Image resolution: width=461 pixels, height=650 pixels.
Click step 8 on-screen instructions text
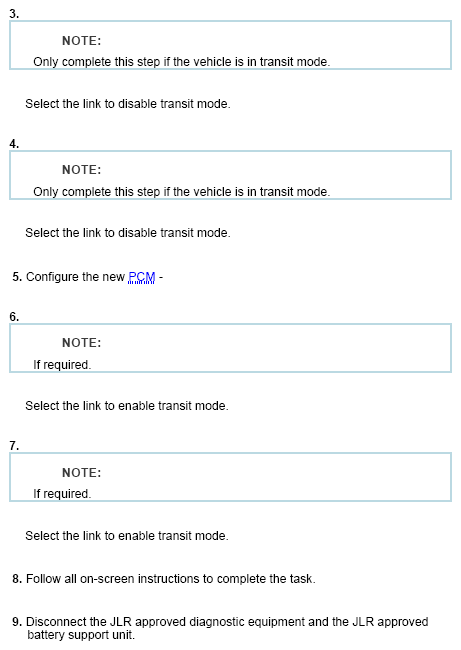click(171, 579)
